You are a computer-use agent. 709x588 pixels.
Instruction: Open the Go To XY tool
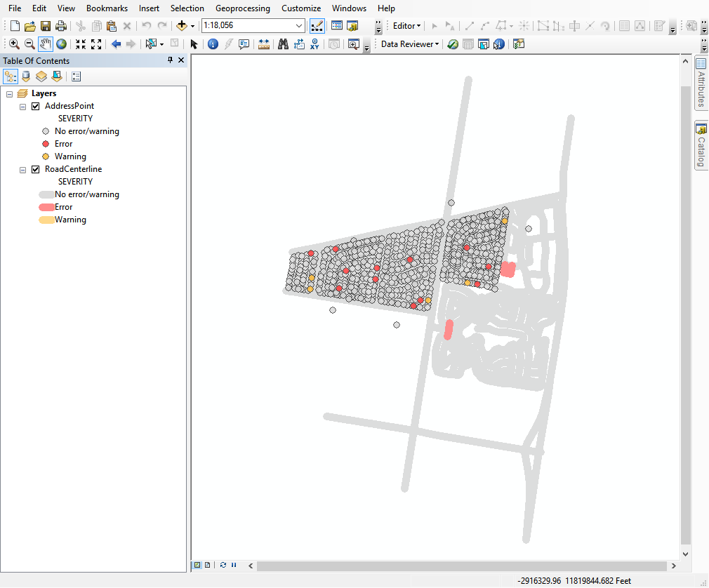coord(314,44)
